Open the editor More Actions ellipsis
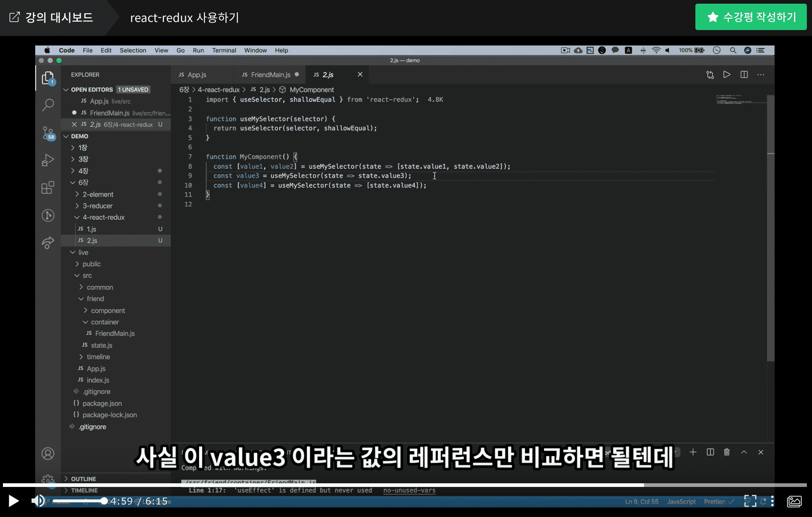This screenshot has height=517, width=812. 761,75
